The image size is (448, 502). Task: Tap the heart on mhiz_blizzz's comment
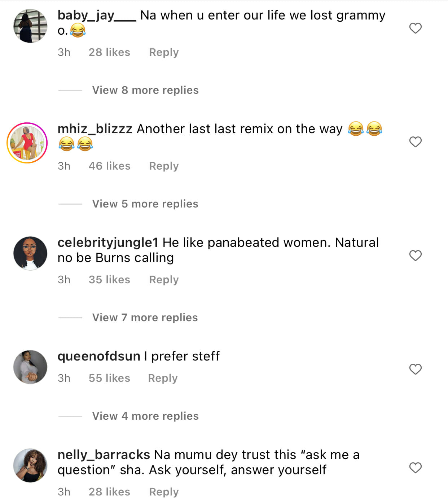pos(415,142)
